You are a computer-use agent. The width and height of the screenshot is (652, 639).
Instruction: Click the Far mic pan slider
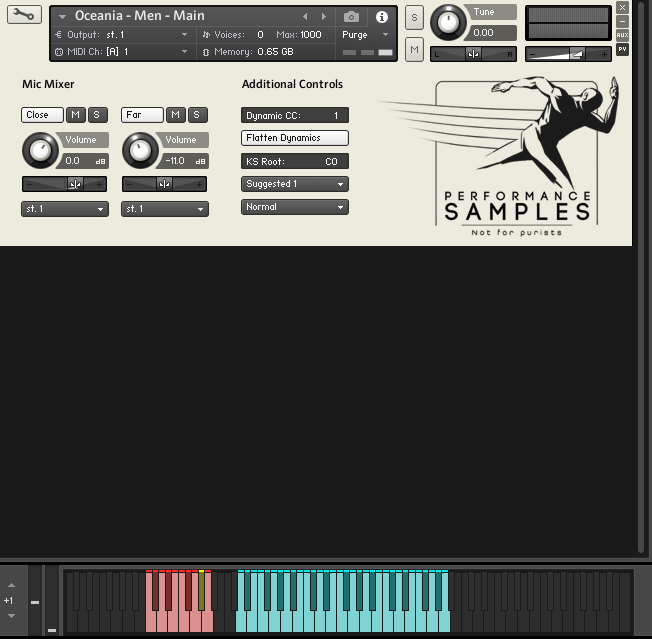point(165,184)
